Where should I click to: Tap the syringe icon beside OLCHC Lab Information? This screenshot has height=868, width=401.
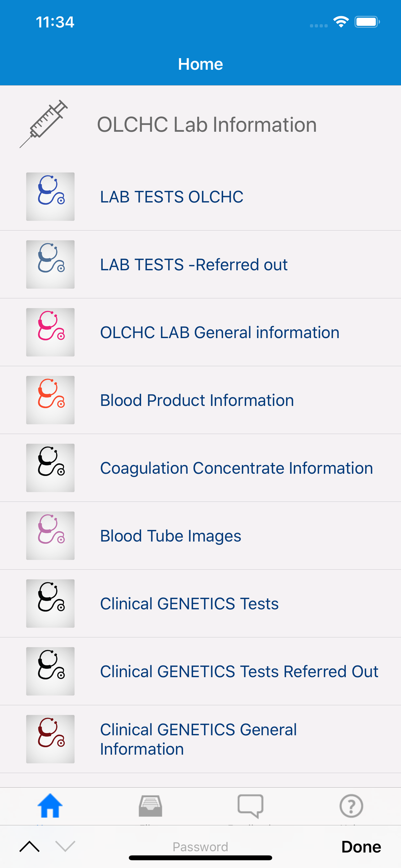point(44,124)
